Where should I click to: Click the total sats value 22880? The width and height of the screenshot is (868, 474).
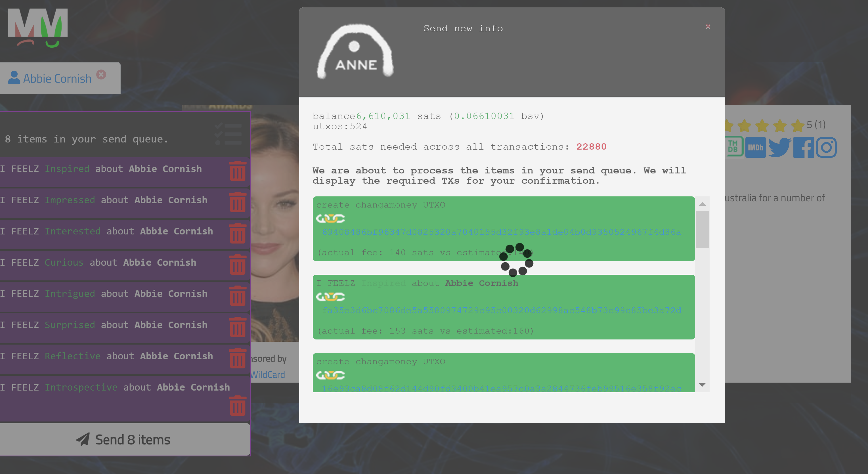[x=591, y=146]
